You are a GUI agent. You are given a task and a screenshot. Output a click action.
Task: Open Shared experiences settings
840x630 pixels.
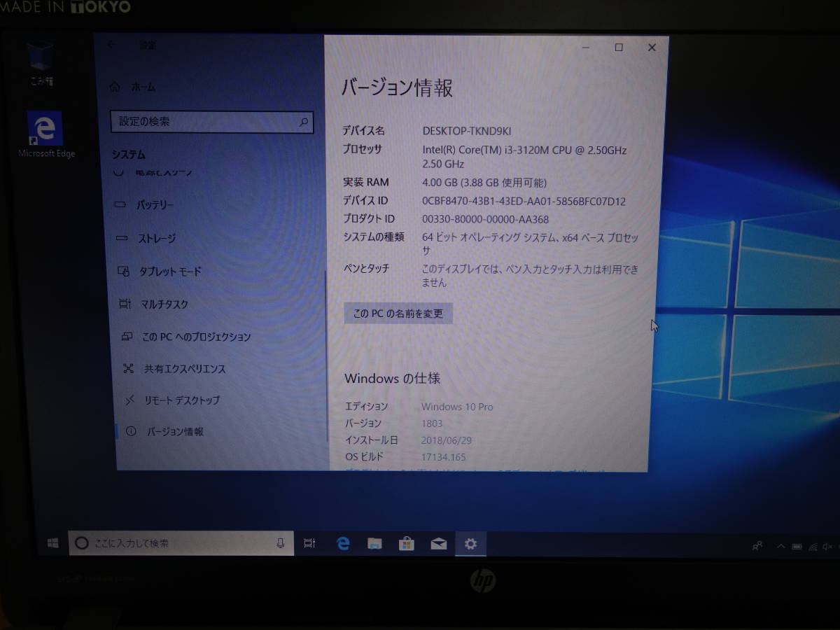(185, 369)
